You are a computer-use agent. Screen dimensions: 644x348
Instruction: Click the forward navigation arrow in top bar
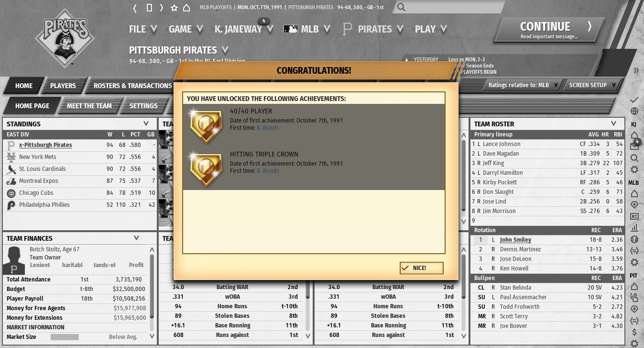[x=162, y=8]
